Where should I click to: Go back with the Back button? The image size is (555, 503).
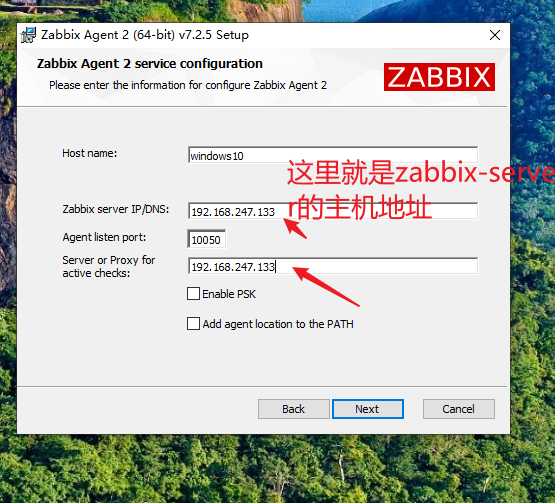(x=294, y=409)
